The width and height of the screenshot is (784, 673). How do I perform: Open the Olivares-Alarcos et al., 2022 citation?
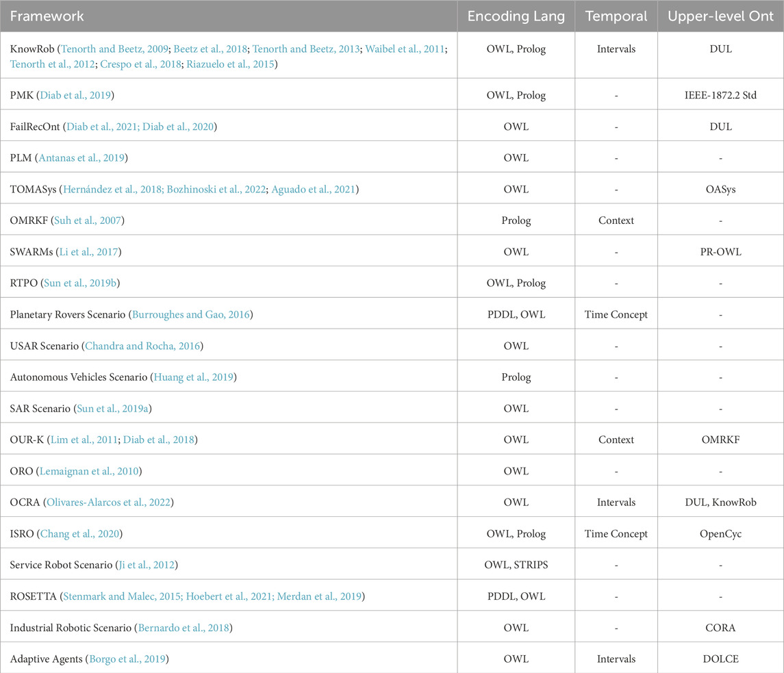[108, 502]
